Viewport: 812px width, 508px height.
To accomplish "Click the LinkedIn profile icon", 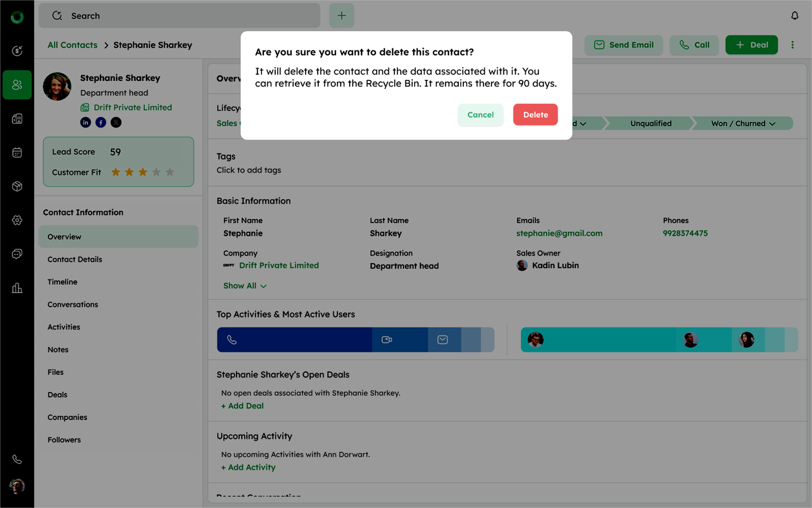I will (x=85, y=122).
